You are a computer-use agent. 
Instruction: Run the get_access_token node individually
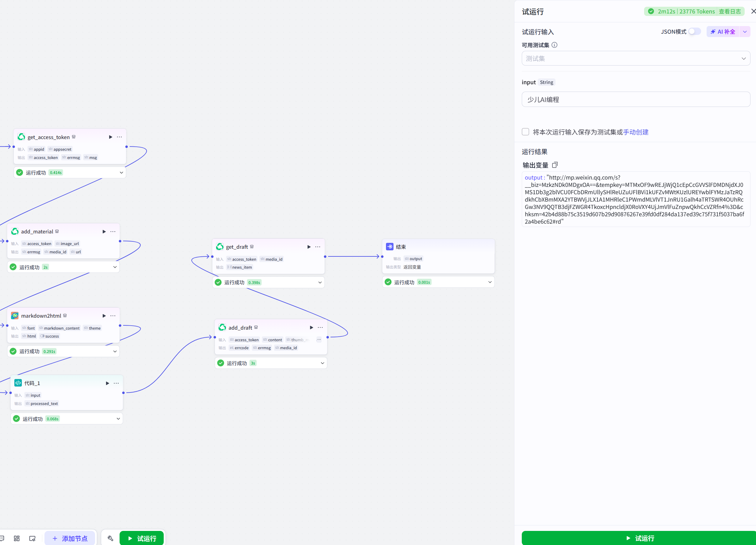110,137
